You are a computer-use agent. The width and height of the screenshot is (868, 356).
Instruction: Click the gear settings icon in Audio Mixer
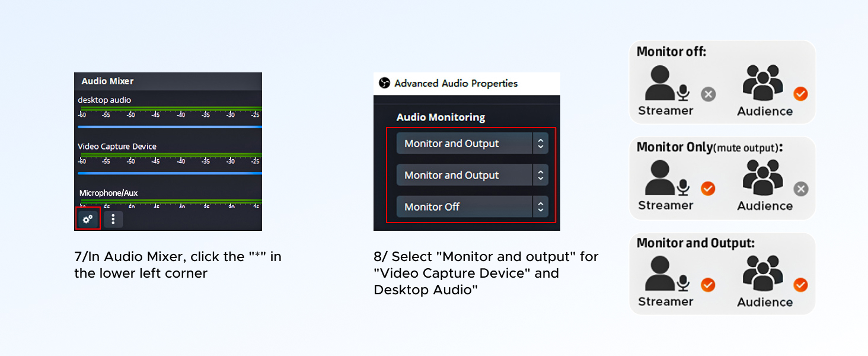pos(87,219)
